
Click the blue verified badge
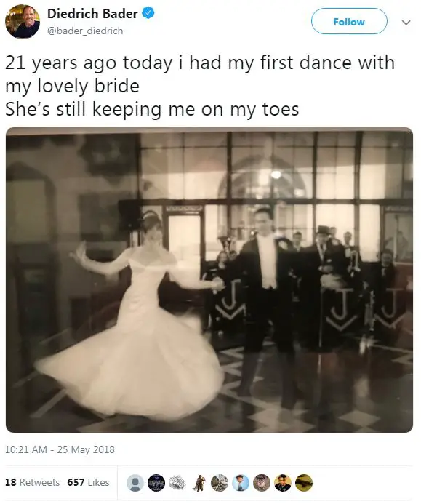tap(148, 13)
